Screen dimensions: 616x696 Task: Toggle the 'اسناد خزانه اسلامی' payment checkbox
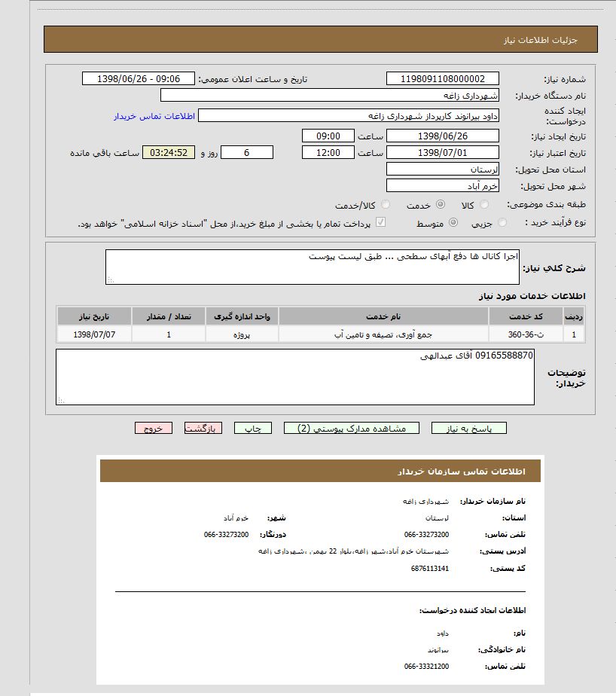(381, 223)
